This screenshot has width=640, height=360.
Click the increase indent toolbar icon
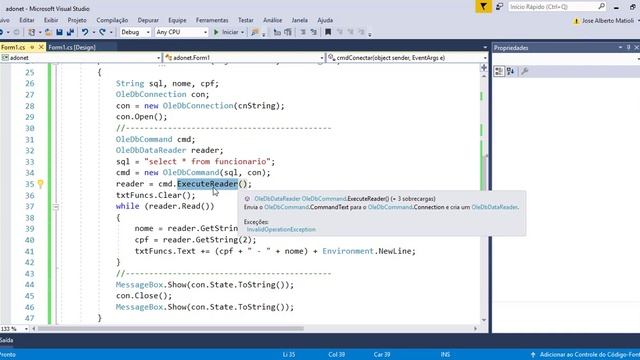click(288, 32)
